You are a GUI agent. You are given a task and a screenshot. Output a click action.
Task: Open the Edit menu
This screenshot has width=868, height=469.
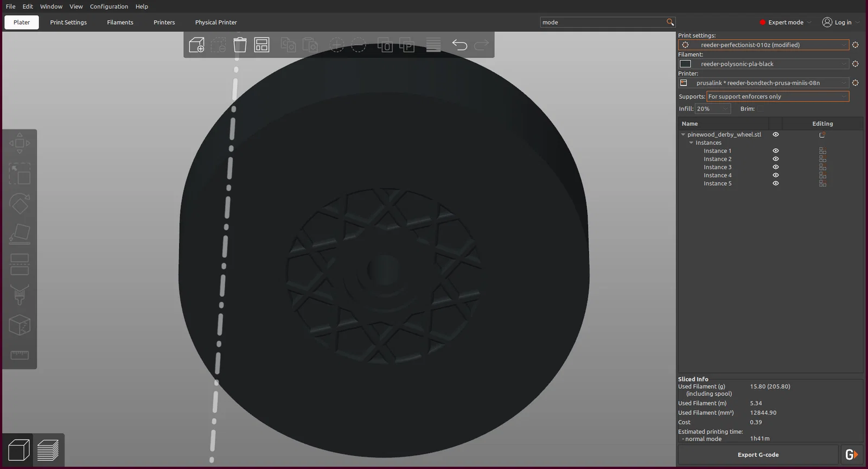pyautogui.click(x=28, y=7)
